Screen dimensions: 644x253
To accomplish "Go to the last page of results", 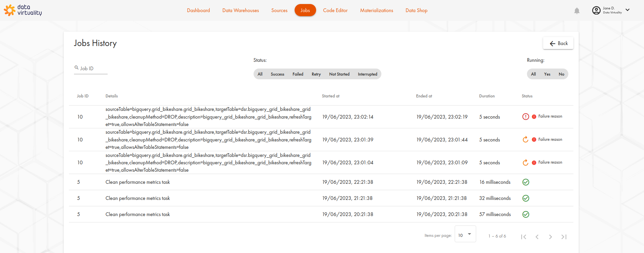I will point(564,237).
